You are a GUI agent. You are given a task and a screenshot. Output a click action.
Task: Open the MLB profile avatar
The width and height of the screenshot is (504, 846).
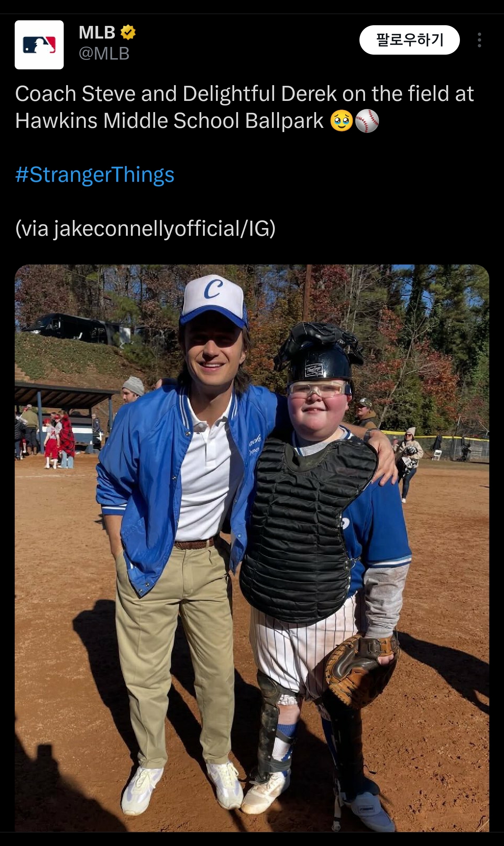click(x=39, y=45)
